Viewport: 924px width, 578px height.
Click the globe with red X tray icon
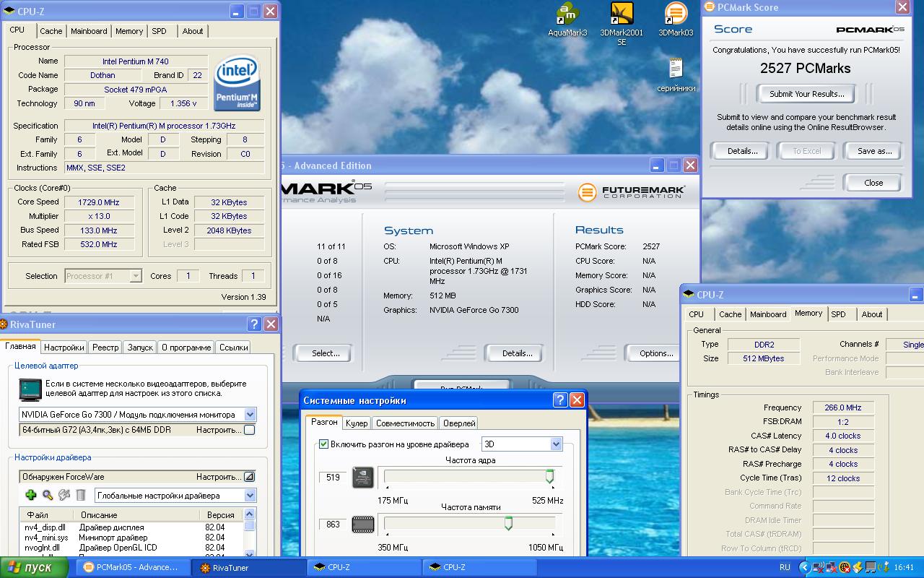(x=844, y=568)
